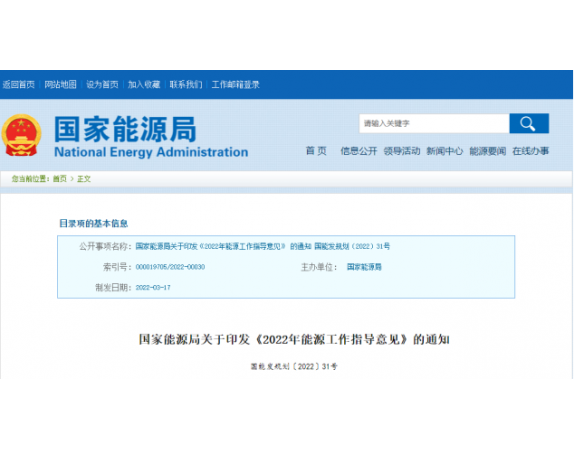Open 在线办事 navigation item

(530, 151)
